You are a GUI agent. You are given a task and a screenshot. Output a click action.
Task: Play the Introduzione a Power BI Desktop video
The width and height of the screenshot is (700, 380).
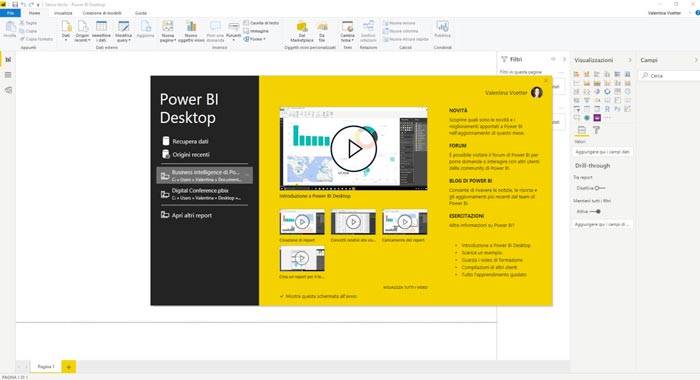354,149
